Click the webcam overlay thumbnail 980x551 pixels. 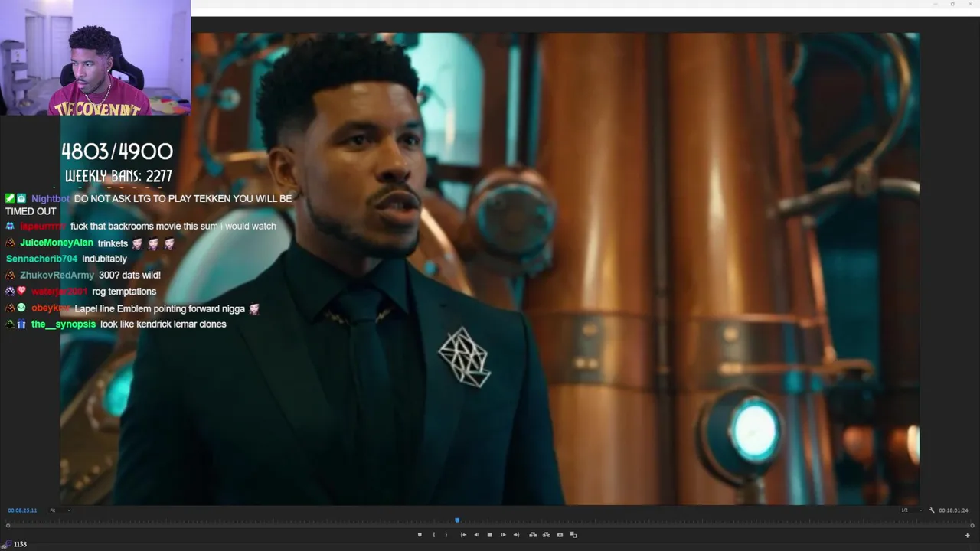coord(95,57)
